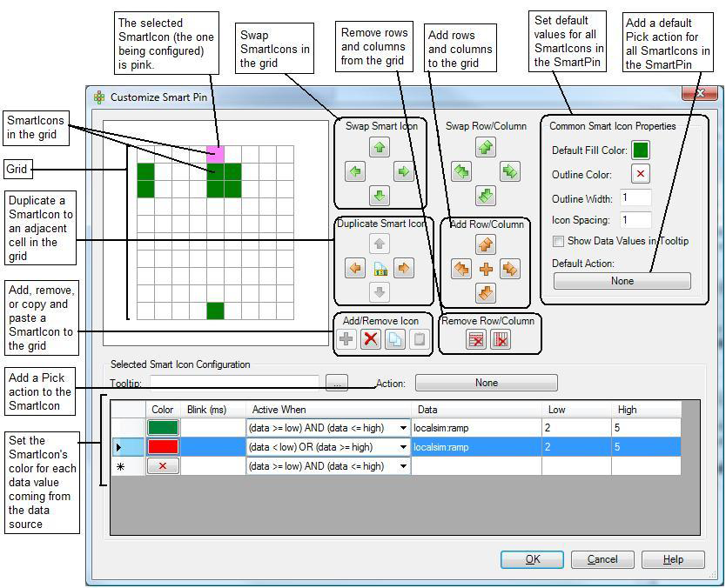This screenshot has height=588, width=726.
Task: Click the left Remove Row/Column icon
Action: tap(476, 339)
